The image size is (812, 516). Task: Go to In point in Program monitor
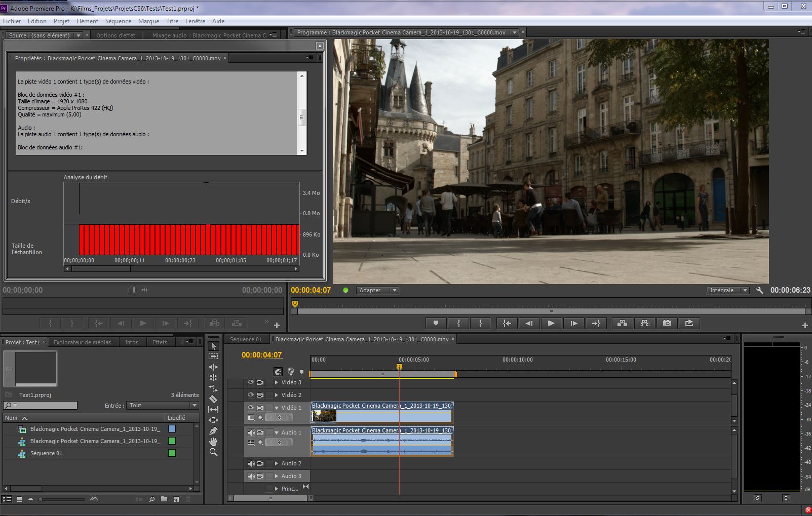[x=507, y=323]
